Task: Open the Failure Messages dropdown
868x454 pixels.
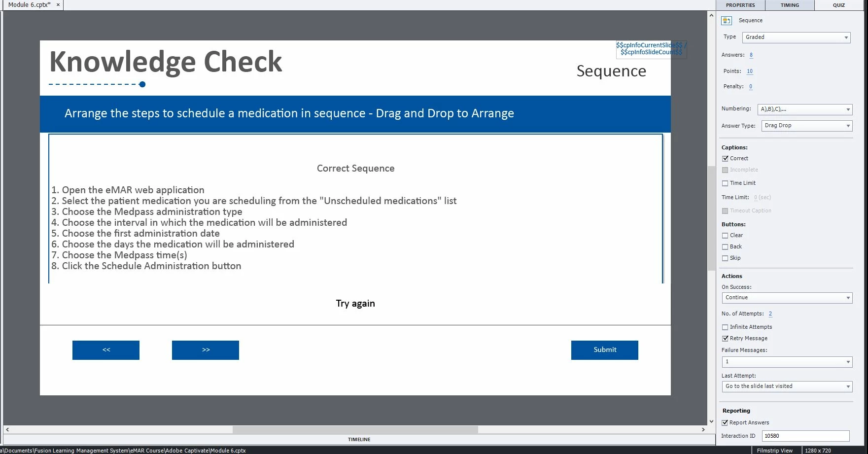Action: [787, 362]
